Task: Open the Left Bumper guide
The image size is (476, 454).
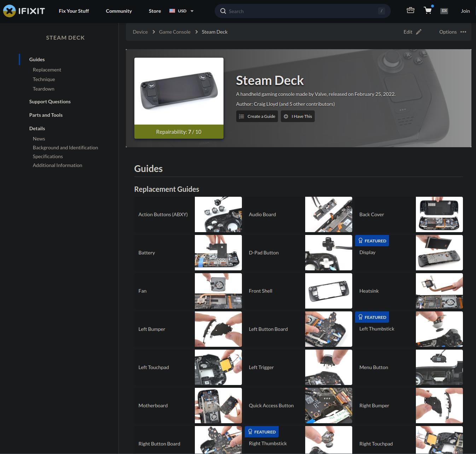Action: coord(188,329)
